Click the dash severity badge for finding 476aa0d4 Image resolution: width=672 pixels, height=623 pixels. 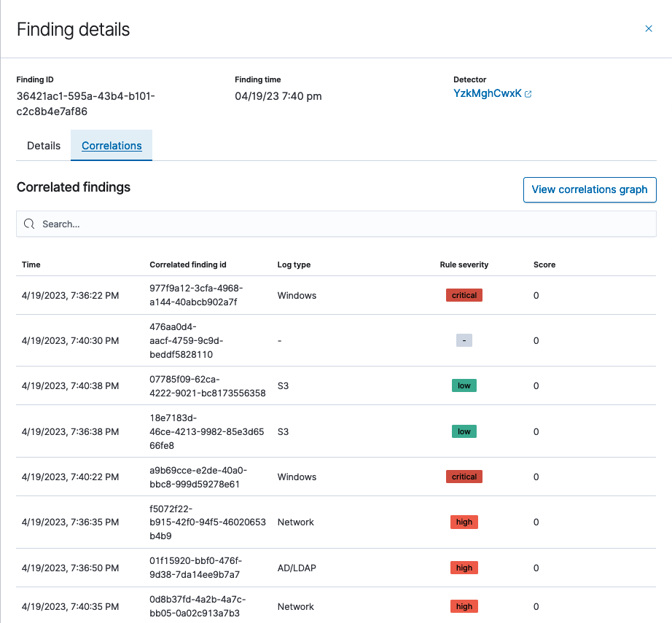tap(464, 340)
